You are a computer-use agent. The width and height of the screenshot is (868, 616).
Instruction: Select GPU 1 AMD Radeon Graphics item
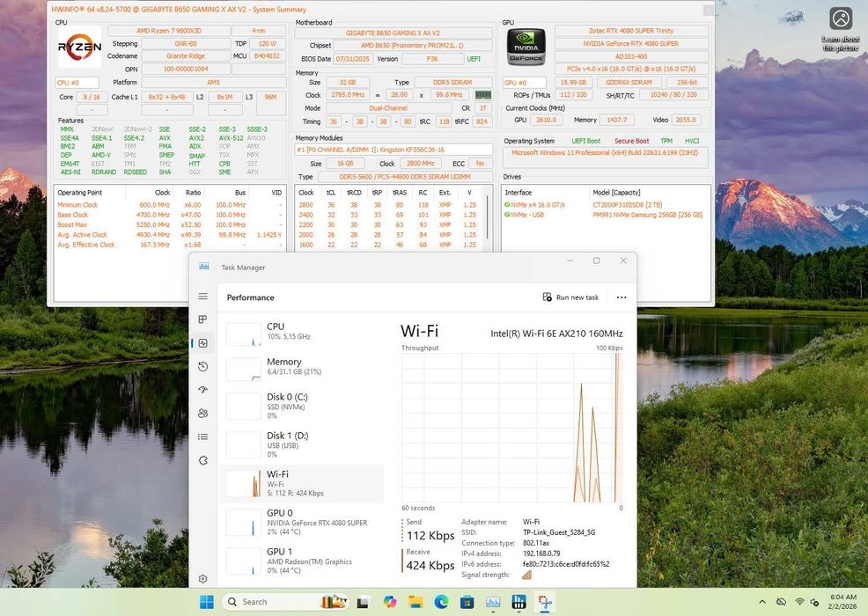(302, 561)
